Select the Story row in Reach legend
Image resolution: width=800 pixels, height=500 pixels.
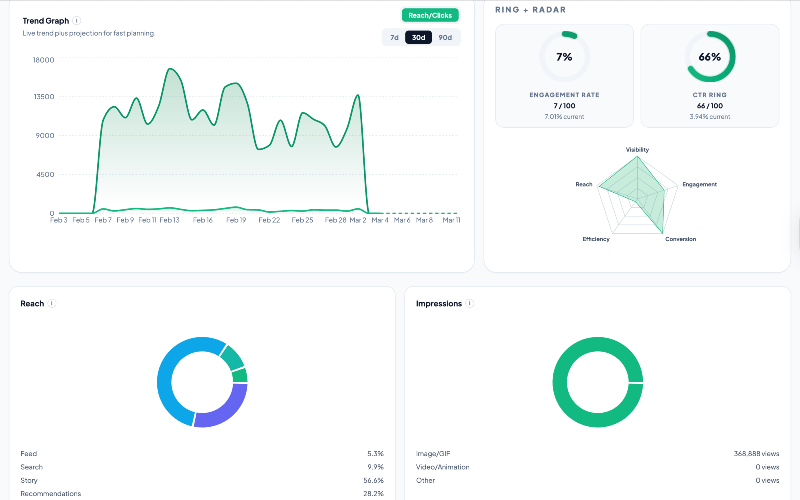[202, 481]
